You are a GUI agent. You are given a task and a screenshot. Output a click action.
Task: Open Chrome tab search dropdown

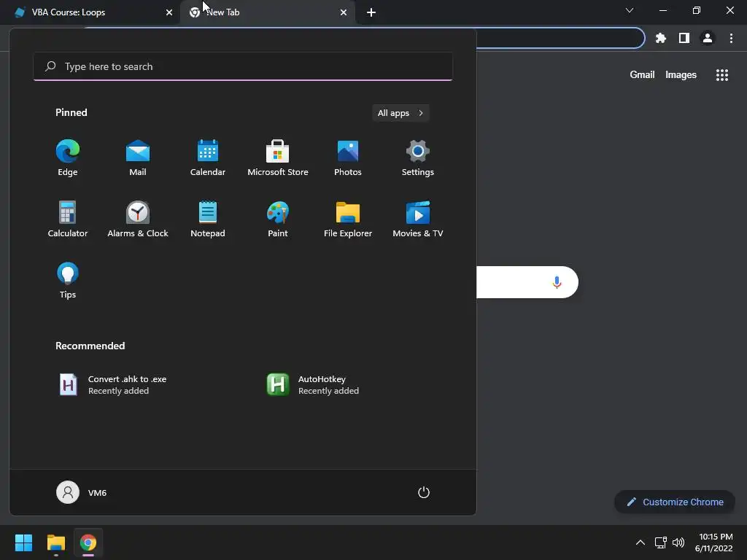point(630,10)
